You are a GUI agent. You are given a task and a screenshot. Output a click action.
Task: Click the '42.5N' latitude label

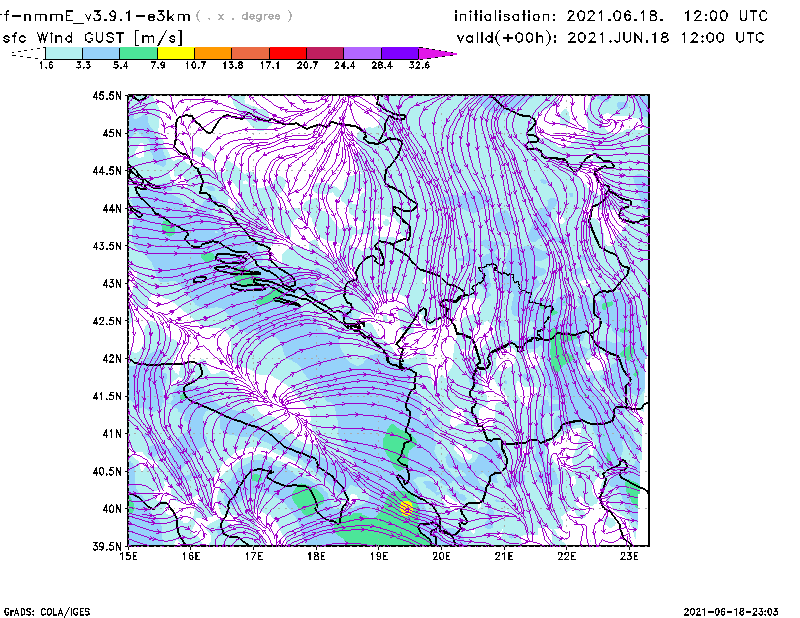coord(107,321)
